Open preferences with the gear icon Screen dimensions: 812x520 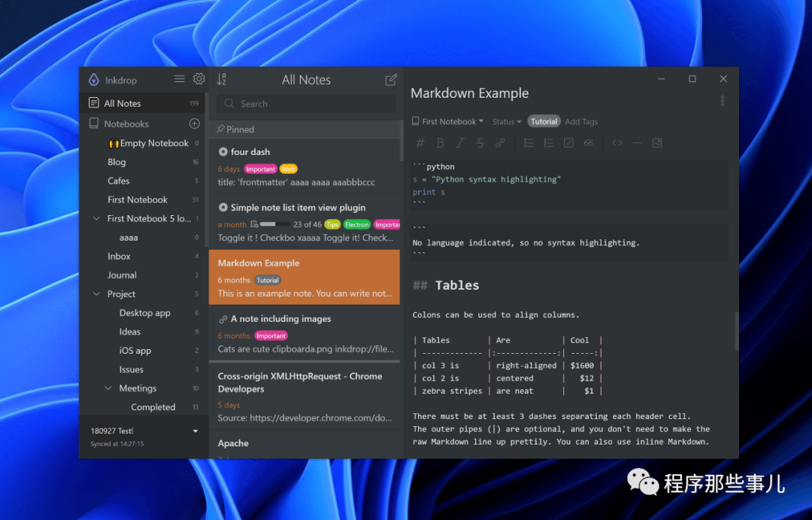[x=198, y=79]
